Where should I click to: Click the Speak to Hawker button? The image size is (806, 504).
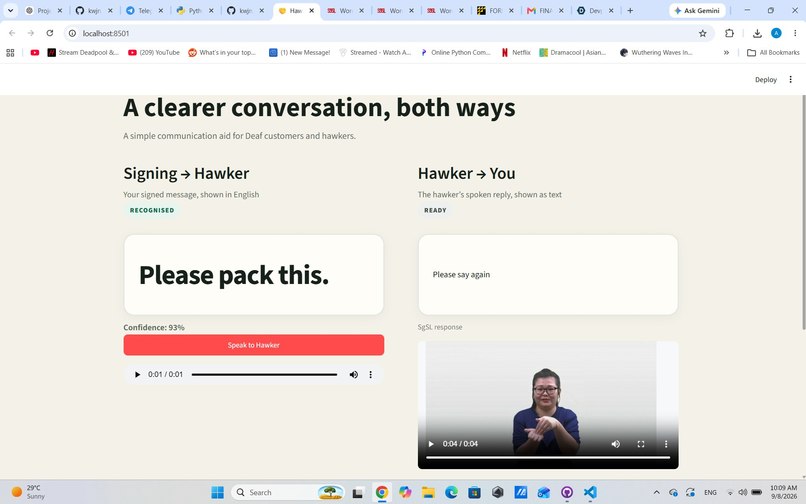[253, 345]
